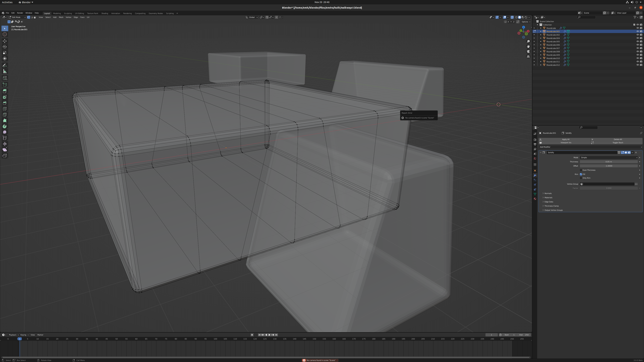This screenshot has width=644, height=362.
Task: Click the Offset -1.0000 slider field
Action: [609, 166]
